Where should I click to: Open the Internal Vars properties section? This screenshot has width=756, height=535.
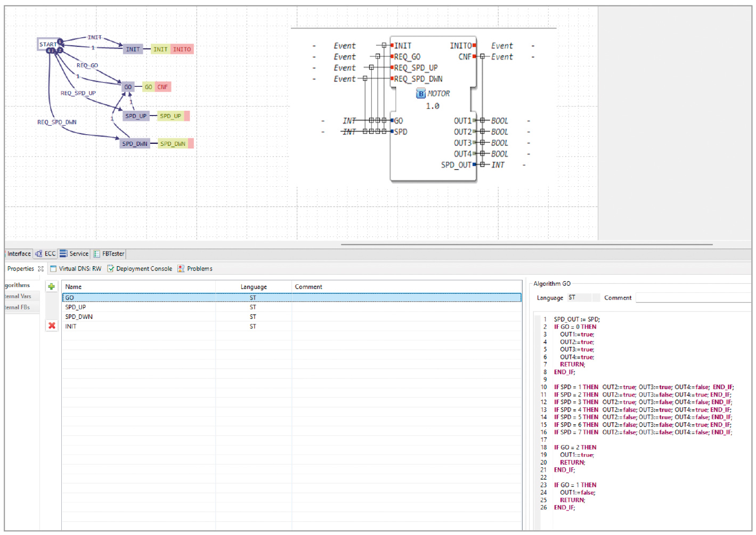(x=19, y=297)
